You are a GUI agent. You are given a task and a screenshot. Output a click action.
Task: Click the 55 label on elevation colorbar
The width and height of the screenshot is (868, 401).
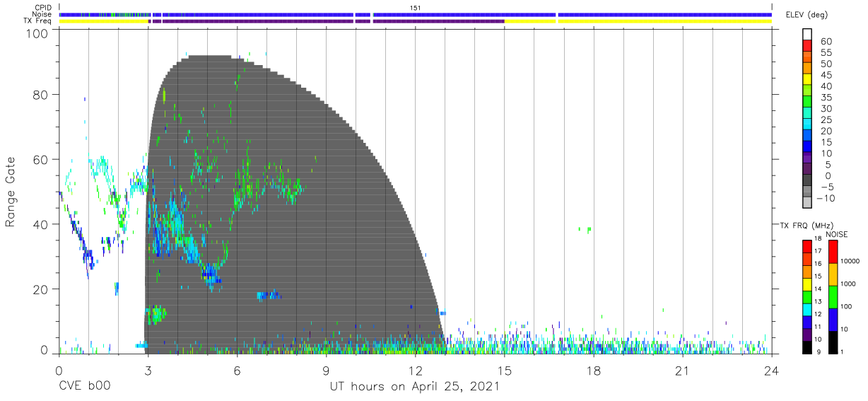click(825, 54)
